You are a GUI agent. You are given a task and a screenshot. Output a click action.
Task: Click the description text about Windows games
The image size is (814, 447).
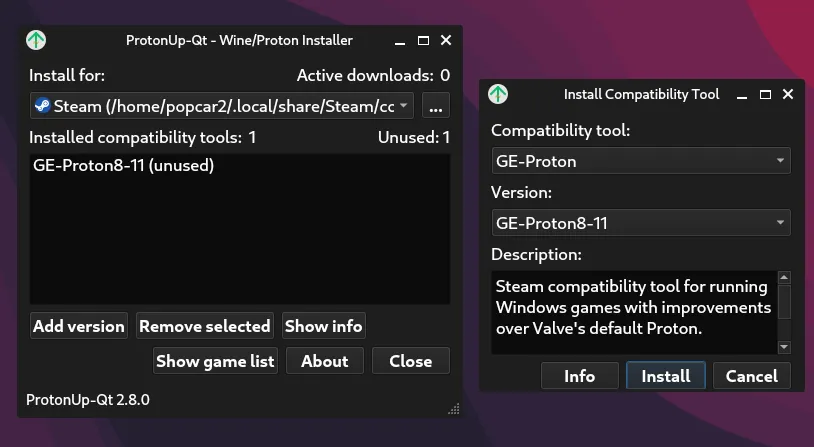point(633,307)
